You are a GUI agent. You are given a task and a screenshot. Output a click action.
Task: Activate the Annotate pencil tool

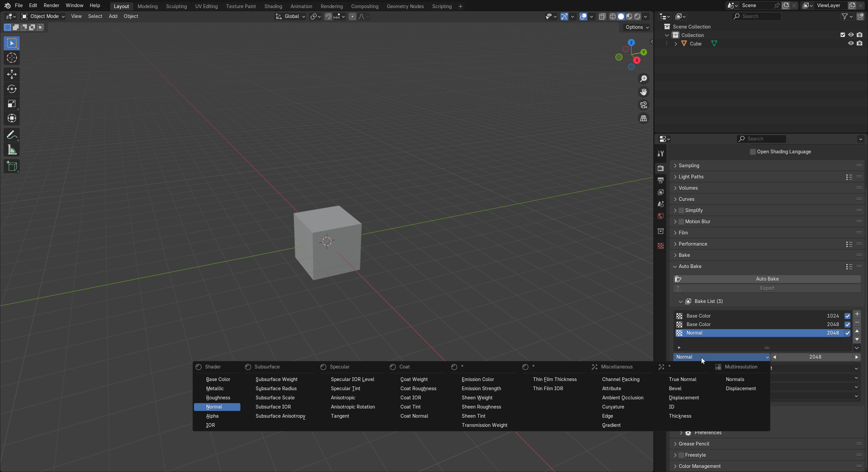click(x=12, y=135)
